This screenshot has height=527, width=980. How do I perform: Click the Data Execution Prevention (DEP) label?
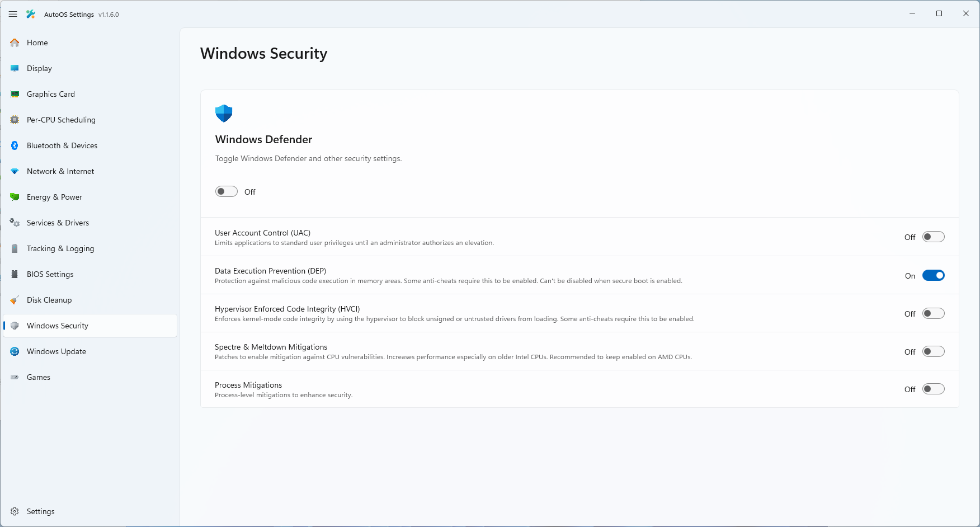270,271
